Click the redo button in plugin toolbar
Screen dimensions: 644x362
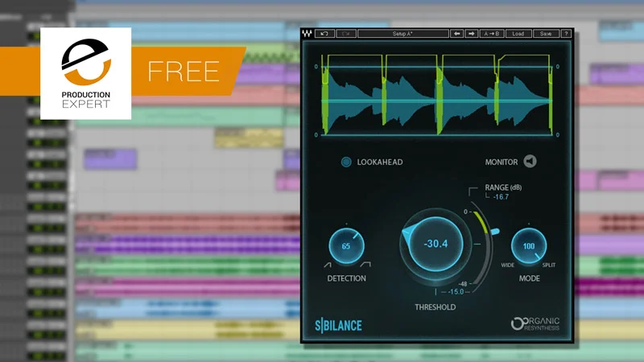click(x=346, y=34)
